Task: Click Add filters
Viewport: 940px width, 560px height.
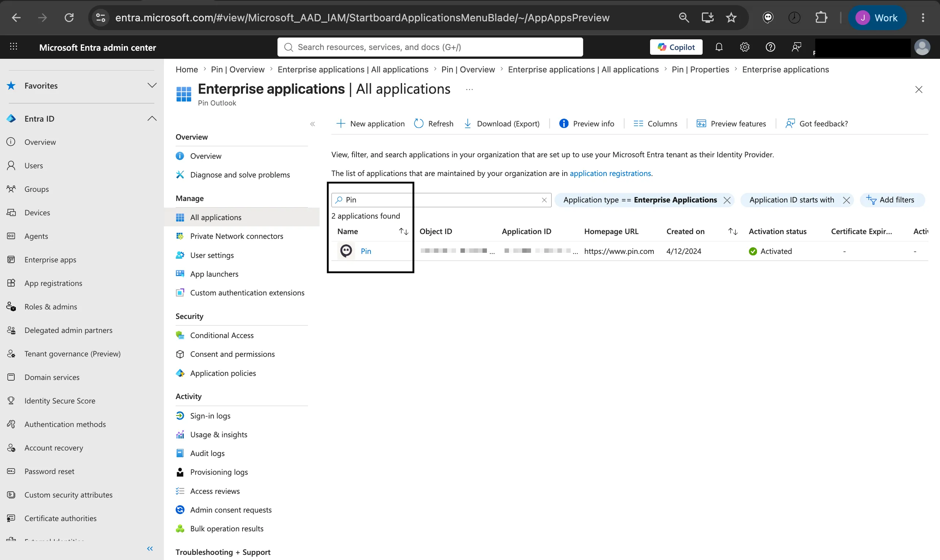Action: (x=892, y=200)
